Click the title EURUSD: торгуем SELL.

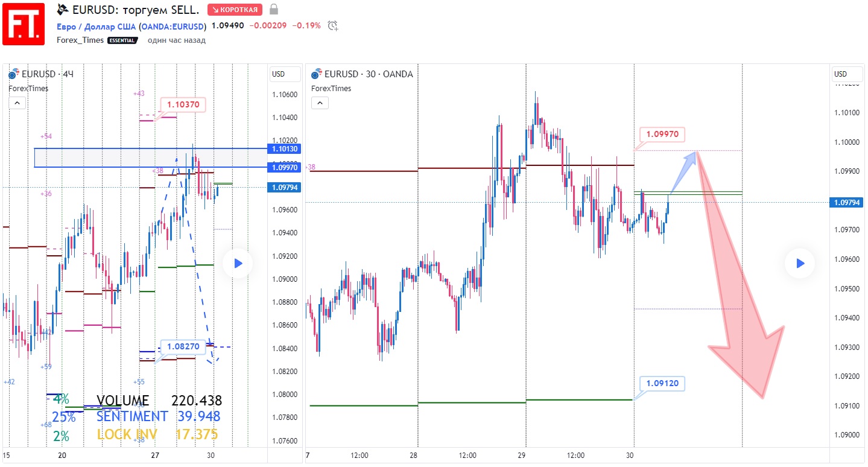coord(136,10)
